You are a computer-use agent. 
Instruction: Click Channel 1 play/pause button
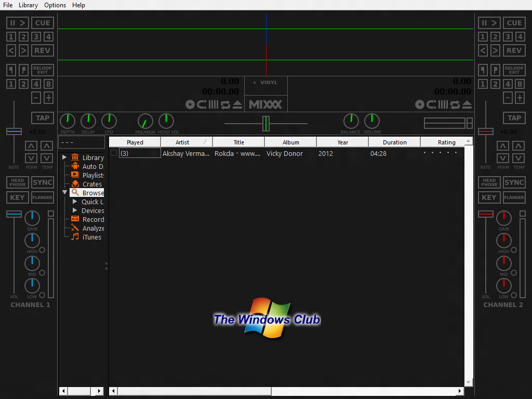point(18,23)
